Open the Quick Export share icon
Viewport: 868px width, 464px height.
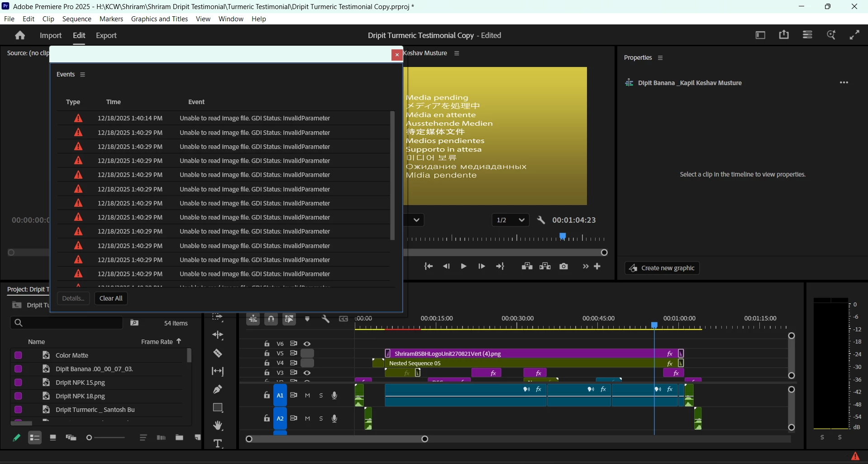(x=784, y=35)
